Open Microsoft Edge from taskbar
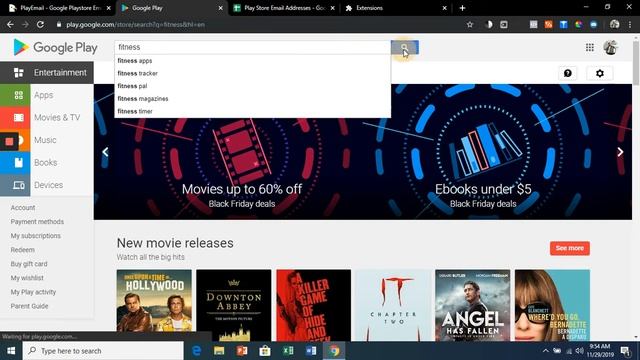This screenshot has height=360, width=640. pos(196,351)
